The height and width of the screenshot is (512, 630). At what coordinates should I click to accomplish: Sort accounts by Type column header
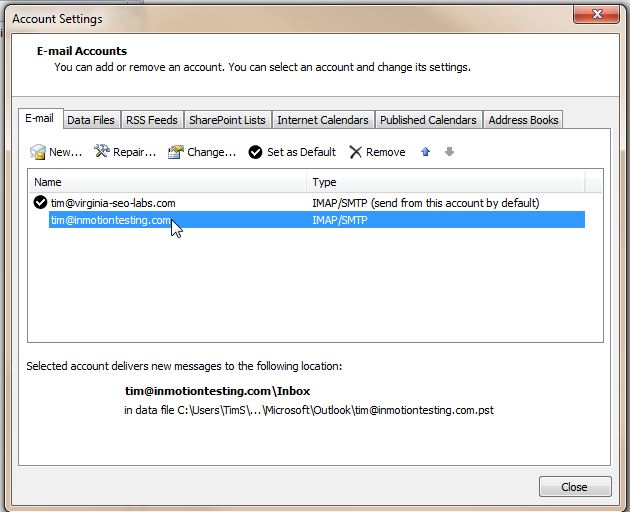[446, 182]
